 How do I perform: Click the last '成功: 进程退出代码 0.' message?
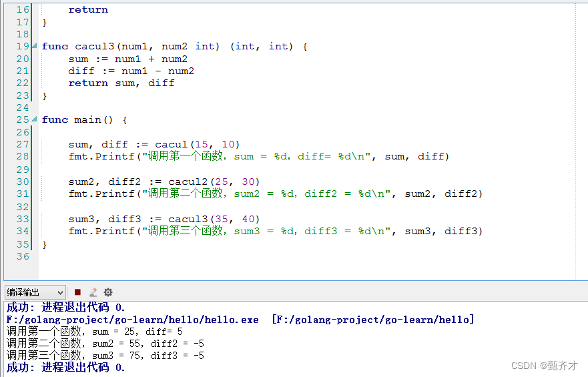(x=65, y=367)
